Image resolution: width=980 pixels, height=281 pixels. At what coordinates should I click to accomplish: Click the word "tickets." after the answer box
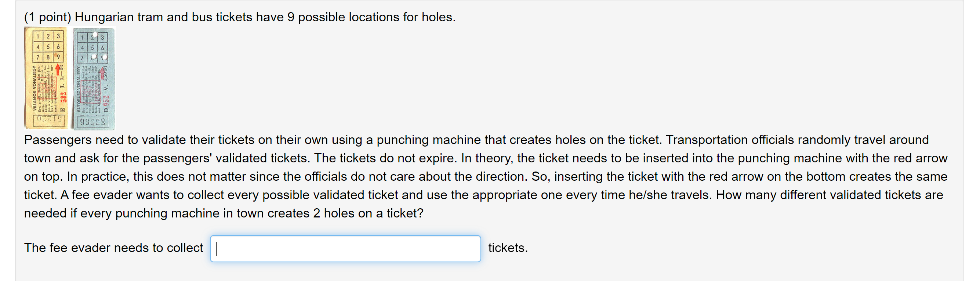[x=508, y=248]
